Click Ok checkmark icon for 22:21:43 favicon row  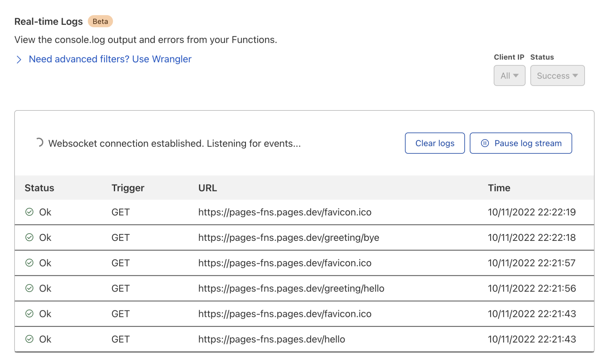click(x=29, y=314)
